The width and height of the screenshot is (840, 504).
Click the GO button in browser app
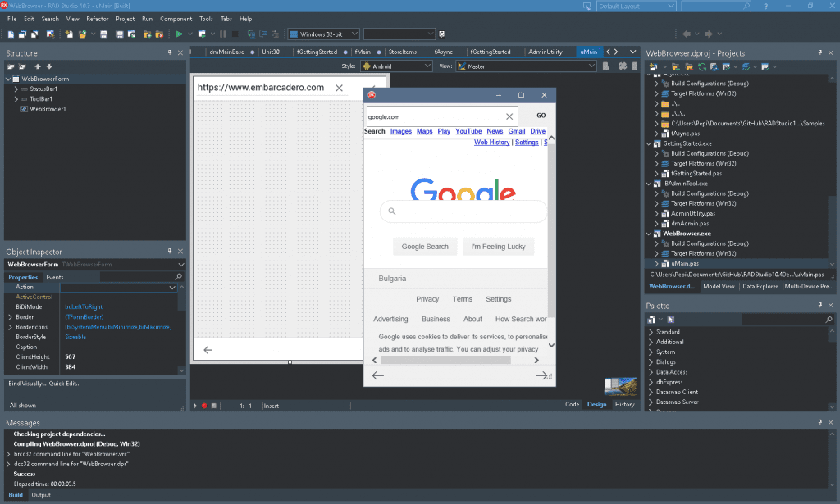(541, 116)
